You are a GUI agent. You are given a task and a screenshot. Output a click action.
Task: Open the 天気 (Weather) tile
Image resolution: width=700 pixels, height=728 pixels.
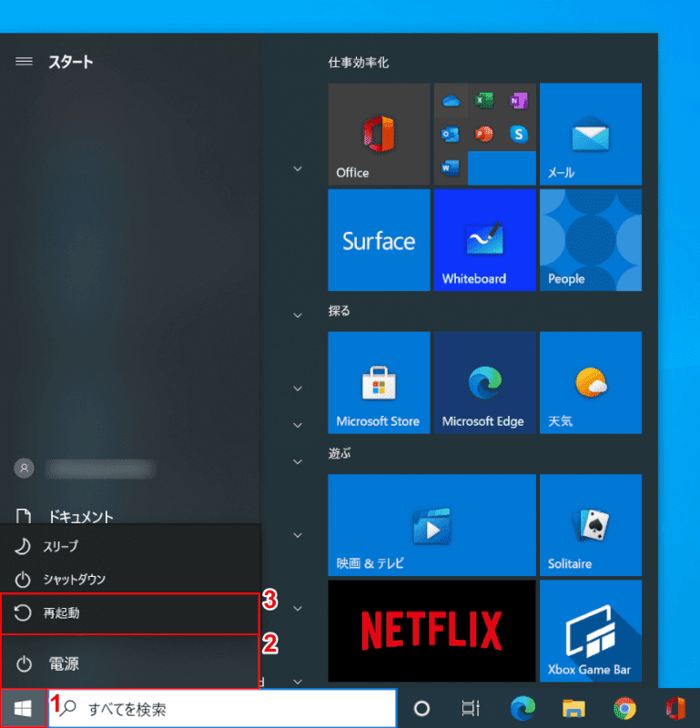click(x=591, y=382)
